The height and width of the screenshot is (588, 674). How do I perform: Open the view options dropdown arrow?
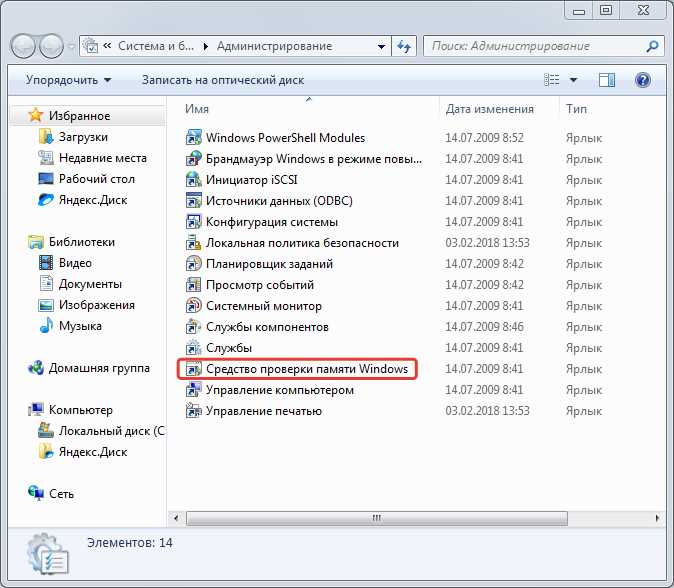pyautogui.click(x=574, y=80)
